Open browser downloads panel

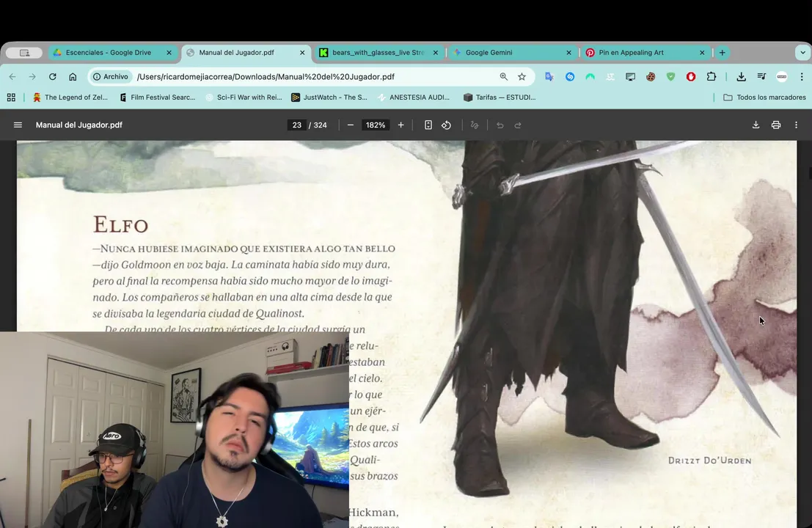pos(741,76)
